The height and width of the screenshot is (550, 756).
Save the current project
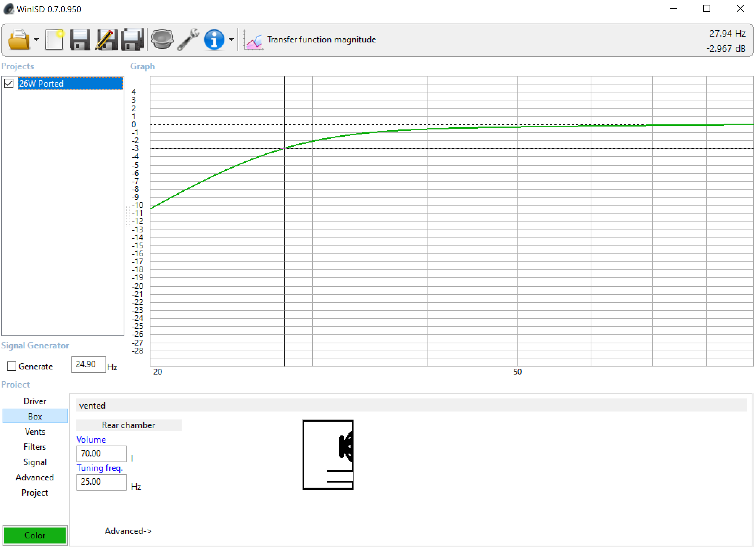80,39
